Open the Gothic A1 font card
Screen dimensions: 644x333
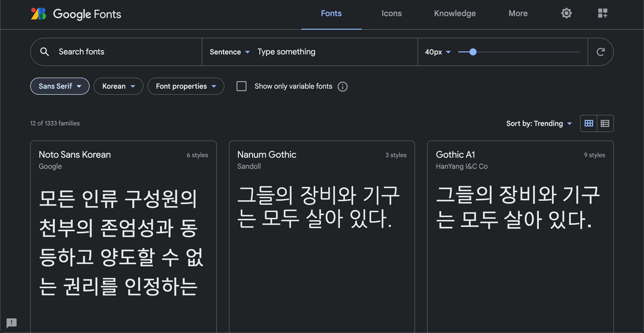(520, 237)
